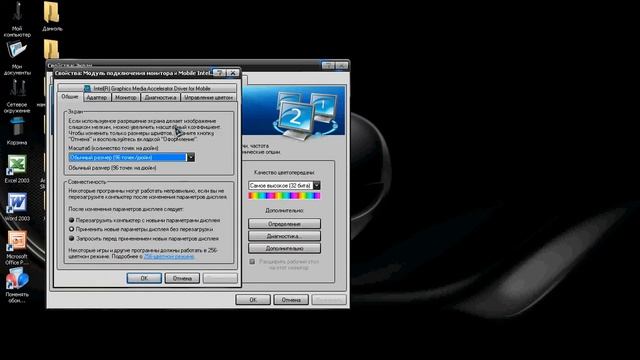Viewport: 640px width, 360px height.
Task: Launch the Word 2003 shortcut
Action: pyautogui.click(x=17, y=207)
